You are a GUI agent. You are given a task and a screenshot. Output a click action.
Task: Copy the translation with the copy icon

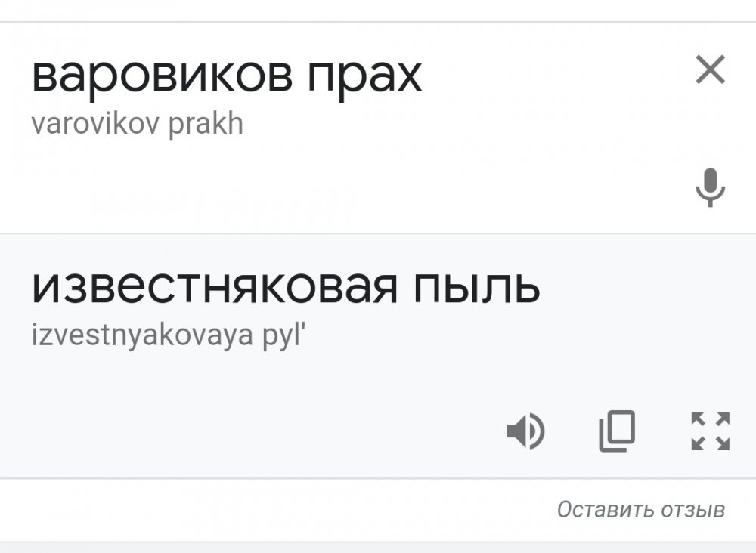[617, 431]
